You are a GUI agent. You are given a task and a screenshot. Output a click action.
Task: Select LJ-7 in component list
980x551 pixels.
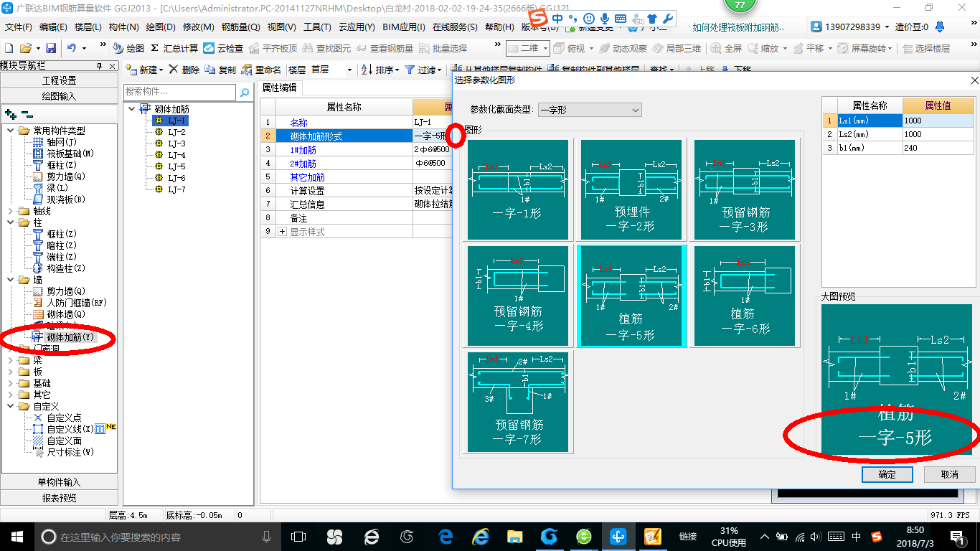[x=176, y=189]
